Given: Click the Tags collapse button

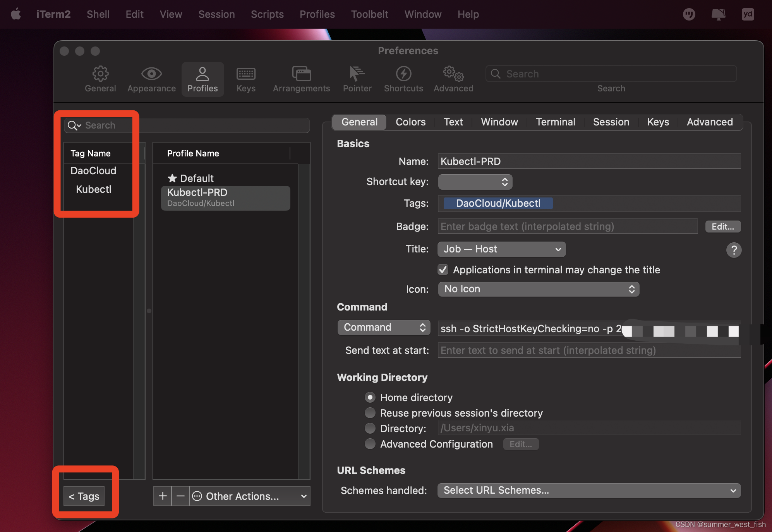Looking at the screenshot, I should tap(83, 496).
